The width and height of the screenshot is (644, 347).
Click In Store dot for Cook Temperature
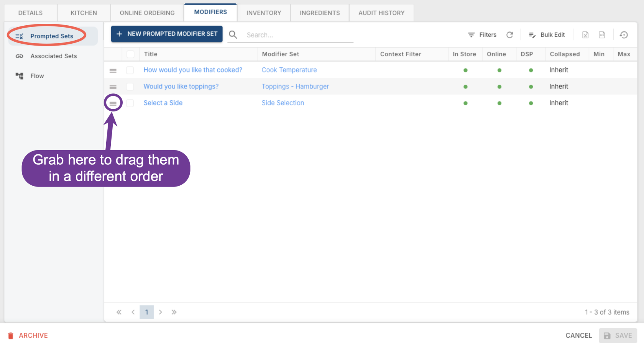pyautogui.click(x=465, y=70)
